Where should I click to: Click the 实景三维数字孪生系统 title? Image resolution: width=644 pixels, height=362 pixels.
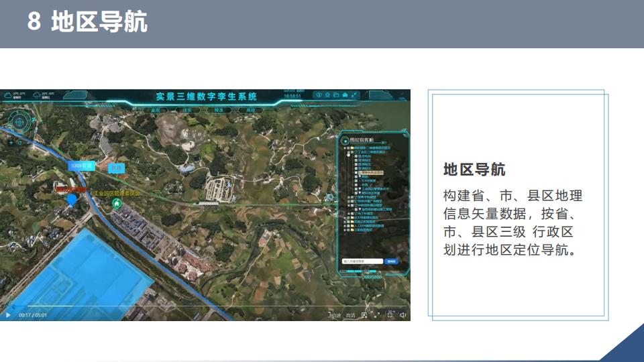coord(206,97)
